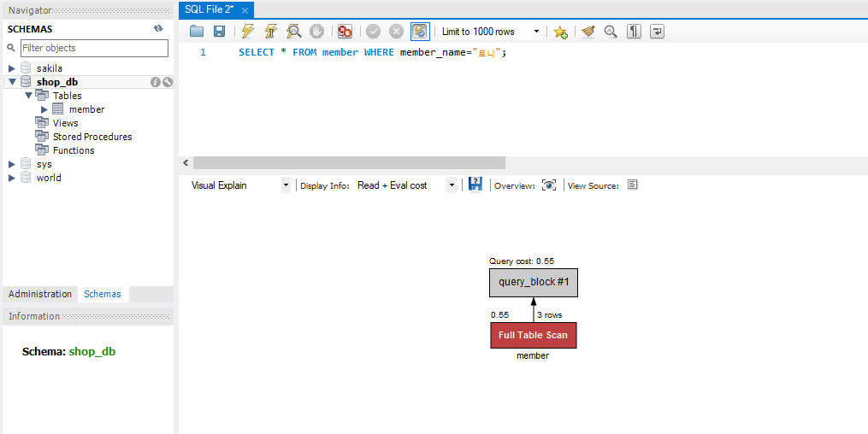Rollback transaction X icon
The width and height of the screenshot is (868, 434).
tap(396, 32)
